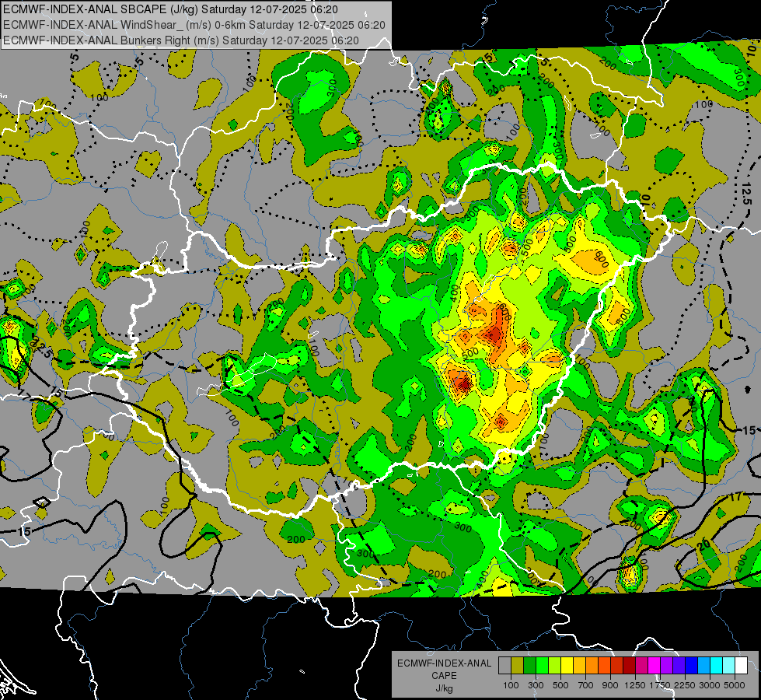Pick the orange-red legend swatch
The image size is (761, 700).
605,666
